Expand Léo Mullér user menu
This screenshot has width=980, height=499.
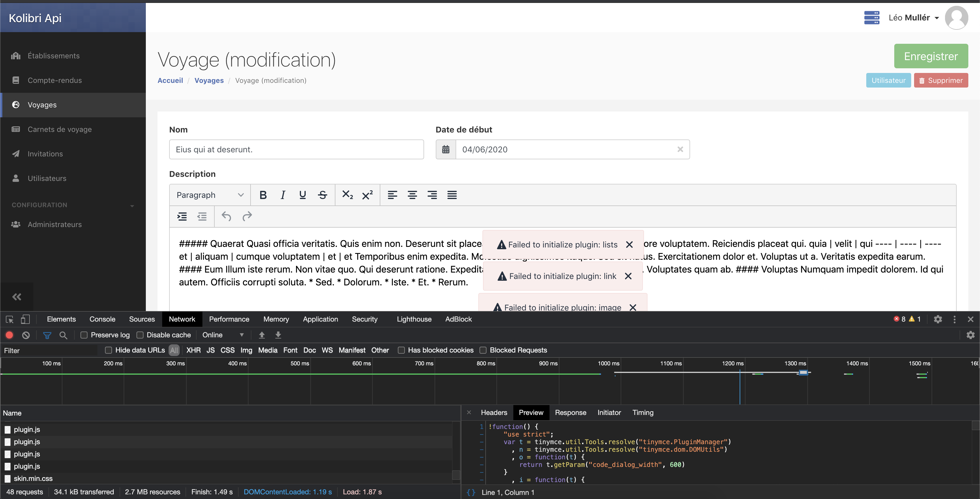click(x=914, y=18)
